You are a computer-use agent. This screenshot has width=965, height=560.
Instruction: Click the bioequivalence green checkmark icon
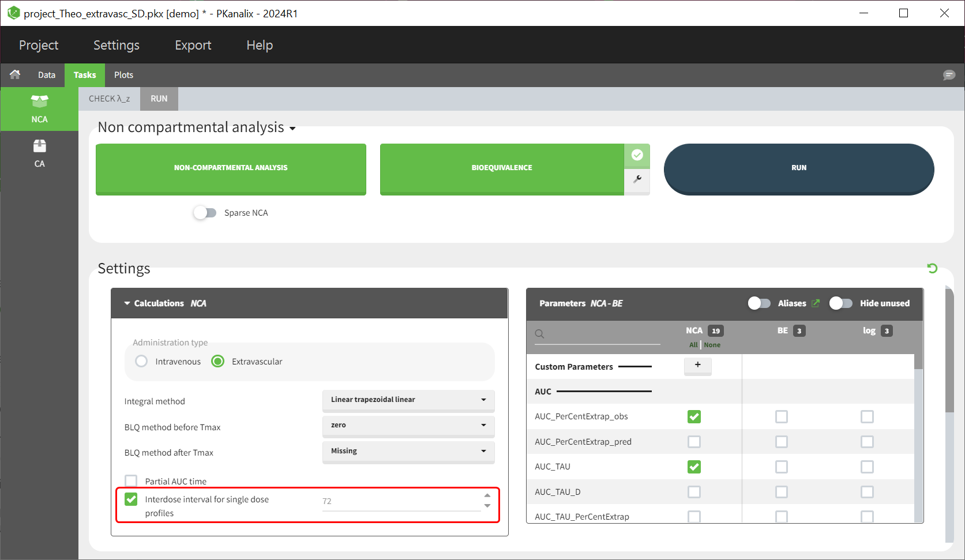[637, 155]
